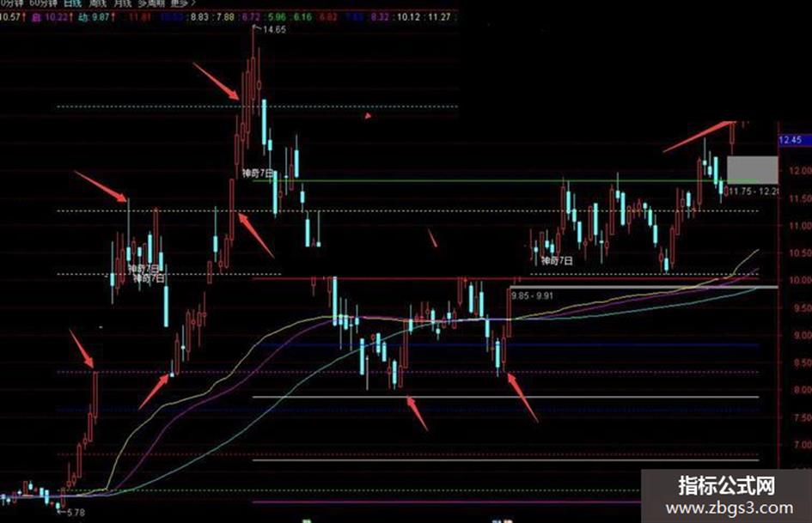Screen dimensions: 812x523
Task: Click the cyan 9.87 indicator value
Action: [101, 17]
